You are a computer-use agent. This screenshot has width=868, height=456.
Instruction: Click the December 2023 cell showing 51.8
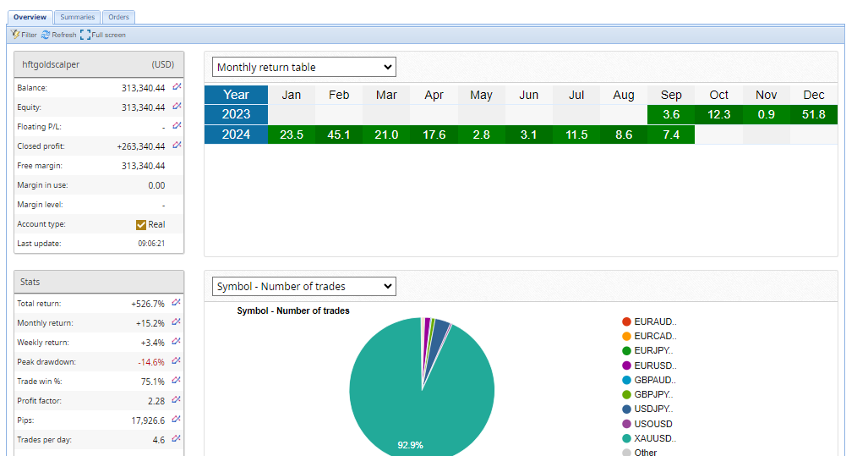tap(813, 114)
